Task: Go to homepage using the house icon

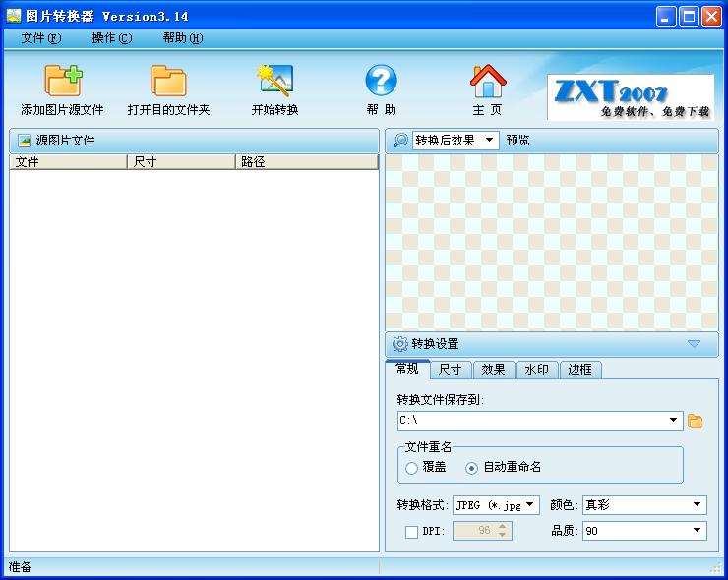Action: click(x=487, y=81)
